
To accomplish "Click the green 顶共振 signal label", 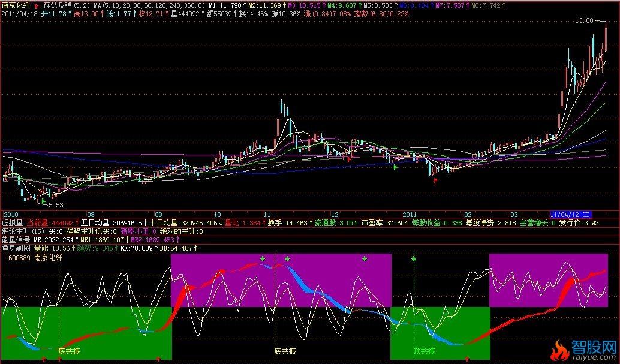I will click(x=425, y=351).
